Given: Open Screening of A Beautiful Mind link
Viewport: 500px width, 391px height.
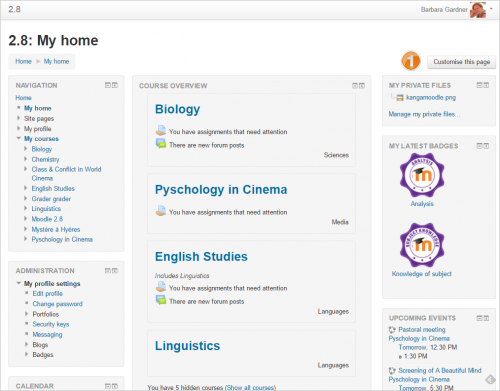Looking at the screenshot, I should click(440, 371).
